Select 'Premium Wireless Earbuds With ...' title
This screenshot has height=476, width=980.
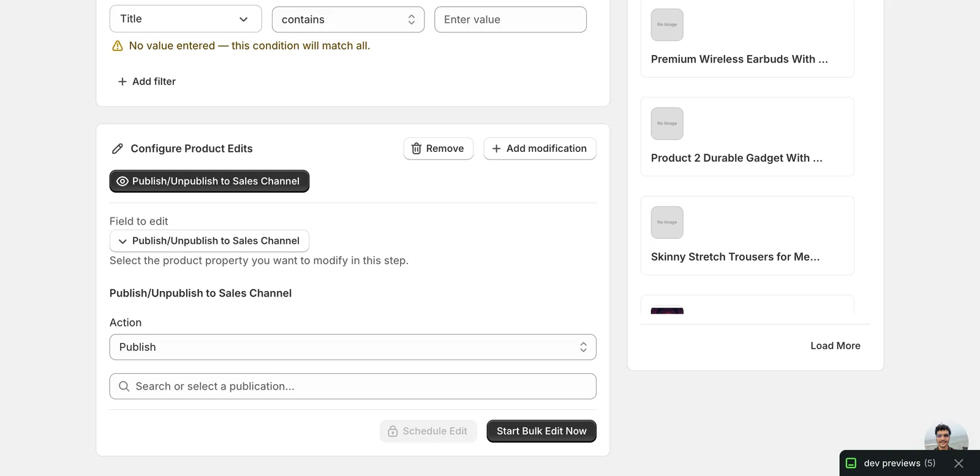[739, 59]
